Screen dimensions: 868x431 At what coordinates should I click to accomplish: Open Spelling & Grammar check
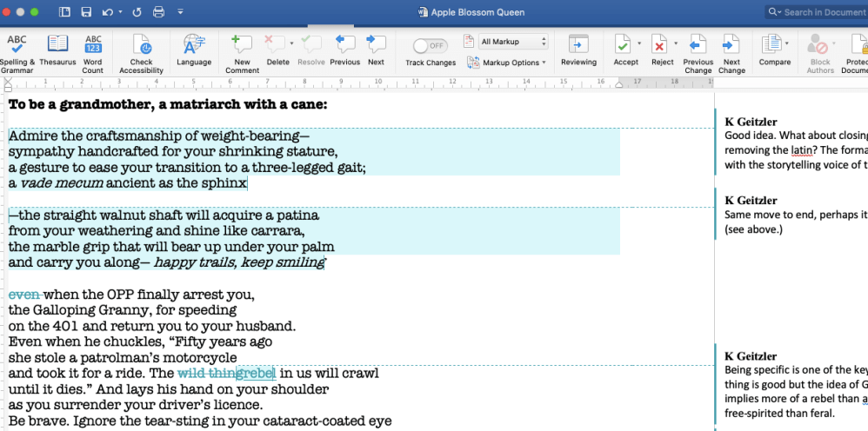pyautogui.click(x=17, y=52)
